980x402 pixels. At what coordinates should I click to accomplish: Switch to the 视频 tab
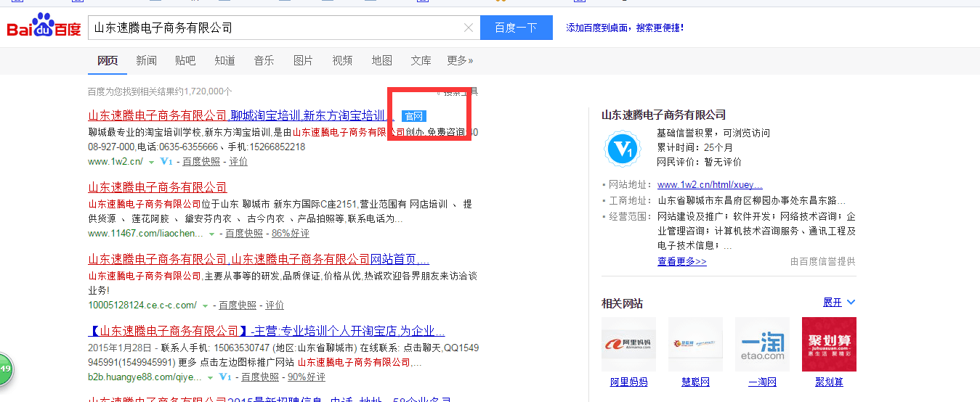coord(342,60)
